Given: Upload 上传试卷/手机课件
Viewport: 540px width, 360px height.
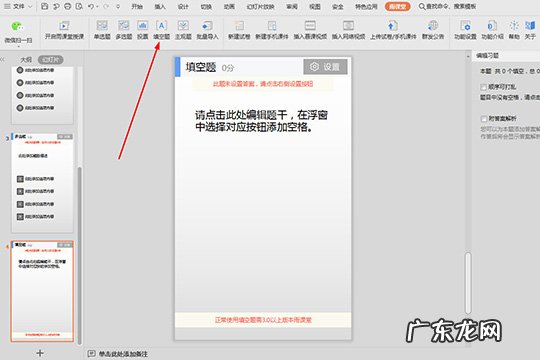Looking at the screenshot, I should [x=393, y=30].
